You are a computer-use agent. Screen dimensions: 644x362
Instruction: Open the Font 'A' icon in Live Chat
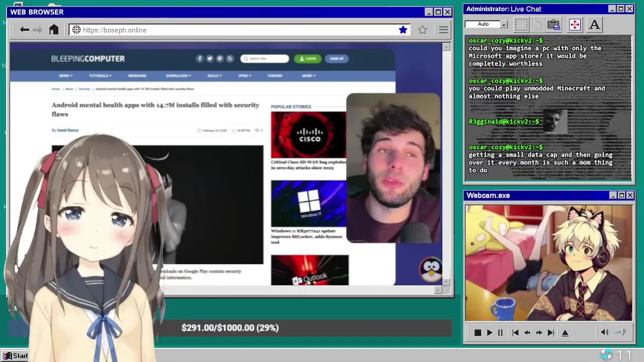594,24
